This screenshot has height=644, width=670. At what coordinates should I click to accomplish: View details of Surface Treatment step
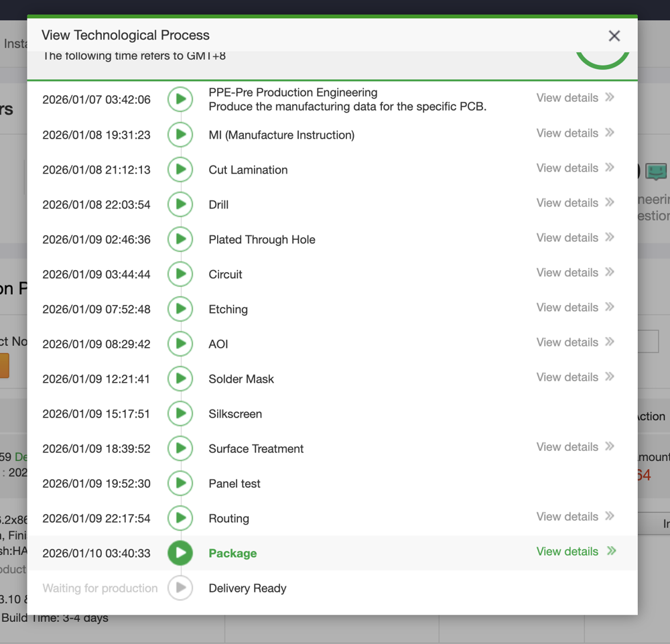(x=567, y=447)
